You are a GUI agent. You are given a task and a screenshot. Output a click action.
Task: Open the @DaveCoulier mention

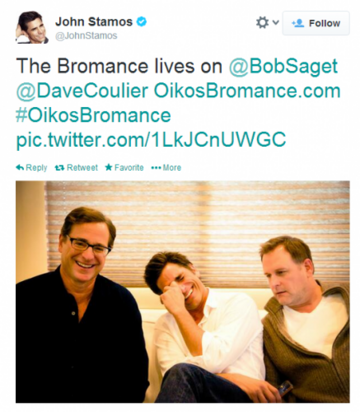point(82,90)
